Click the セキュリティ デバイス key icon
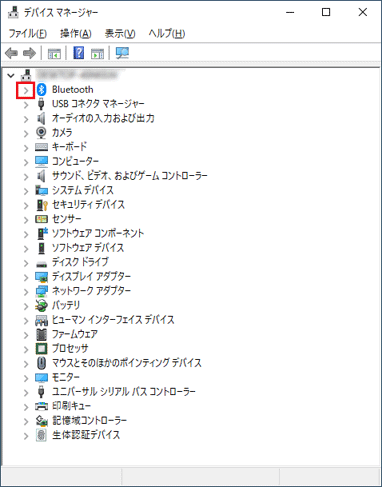Viewport: 382px width, 487px height. pos(42,205)
